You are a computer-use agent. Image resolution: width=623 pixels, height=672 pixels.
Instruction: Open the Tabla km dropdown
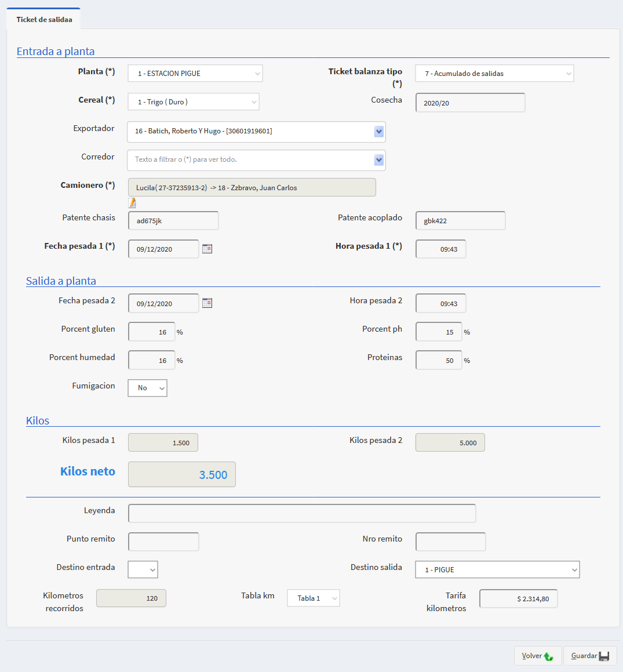point(313,598)
